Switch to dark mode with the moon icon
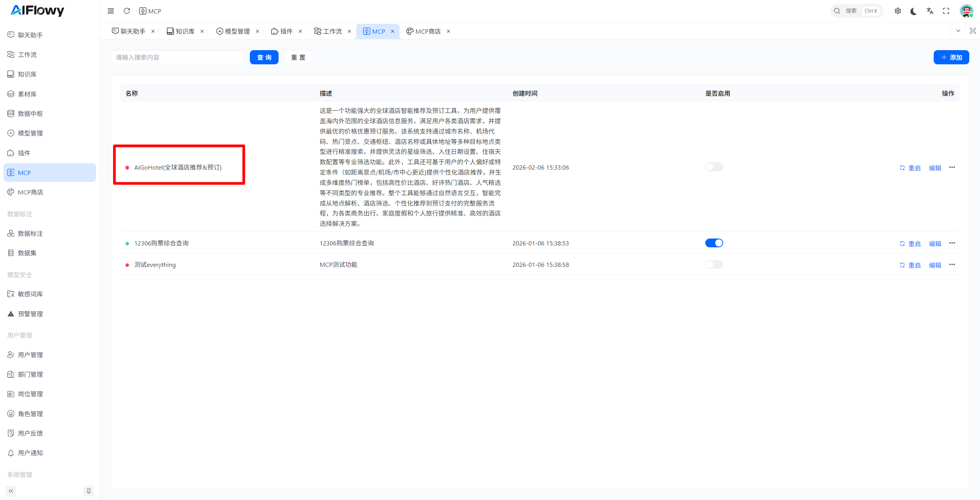The image size is (980, 500). pos(914,11)
